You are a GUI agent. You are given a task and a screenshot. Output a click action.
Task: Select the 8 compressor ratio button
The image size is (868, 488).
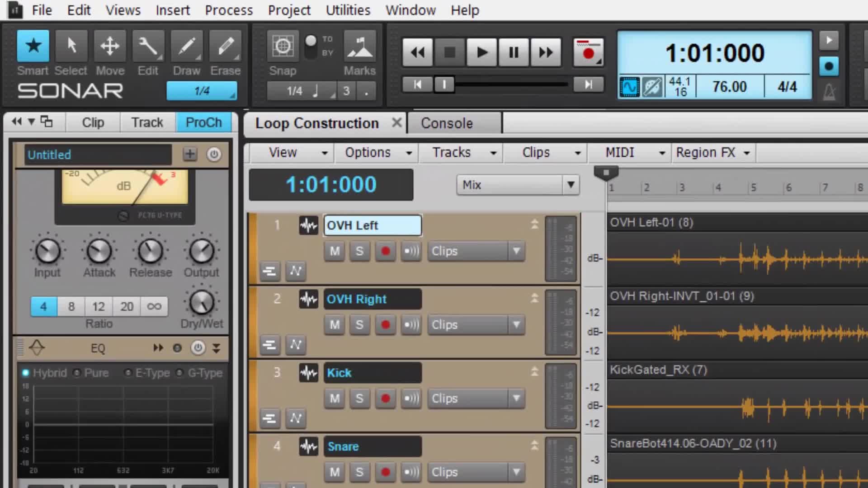click(71, 307)
